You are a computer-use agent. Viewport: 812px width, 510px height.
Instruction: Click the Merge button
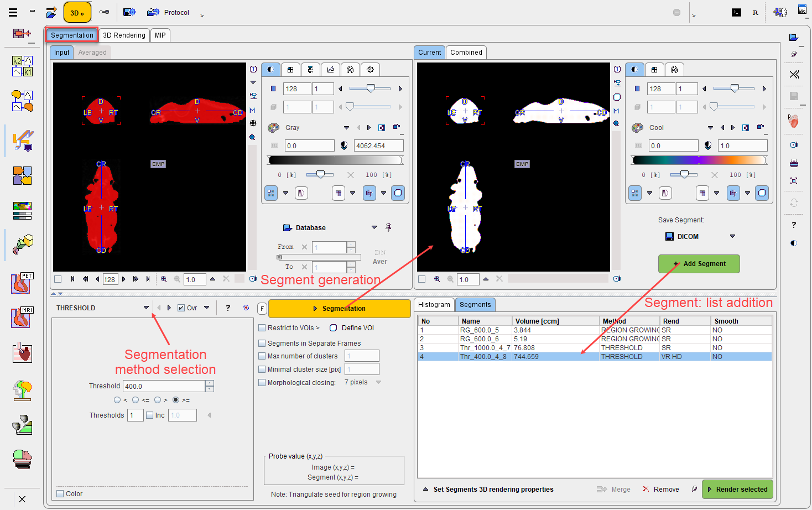tap(613, 490)
